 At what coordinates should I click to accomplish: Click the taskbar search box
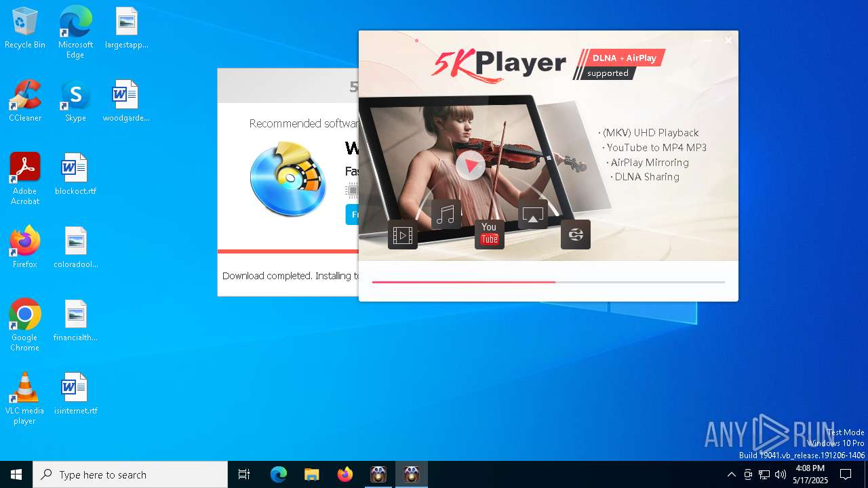(130, 474)
